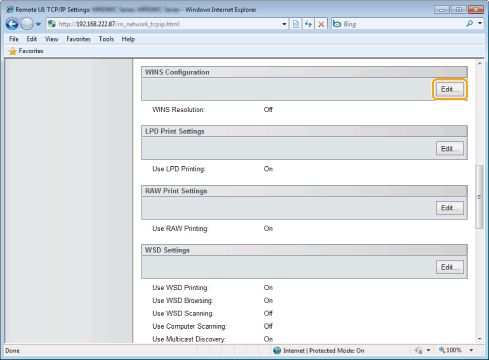Open the Help menu

(x=128, y=39)
